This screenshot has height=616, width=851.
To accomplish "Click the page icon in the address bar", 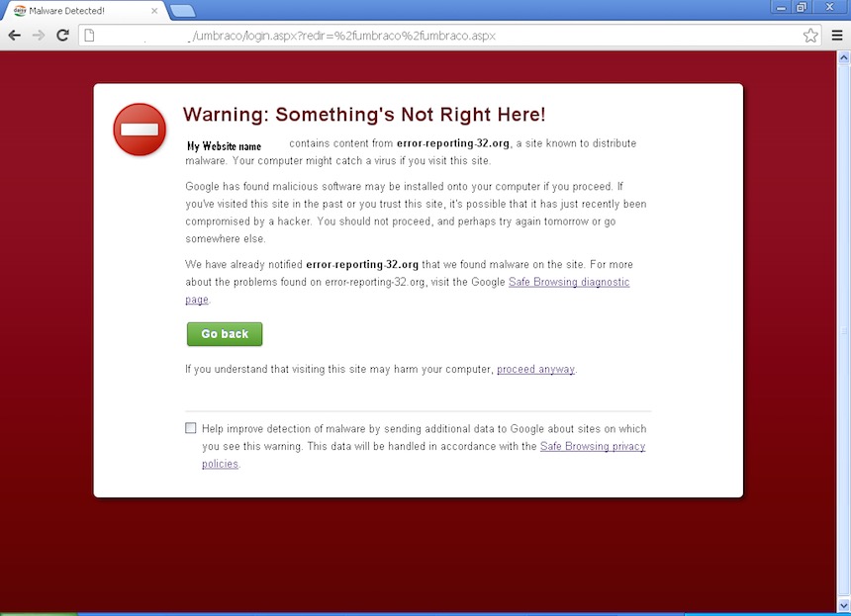I will click(x=89, y=36).
